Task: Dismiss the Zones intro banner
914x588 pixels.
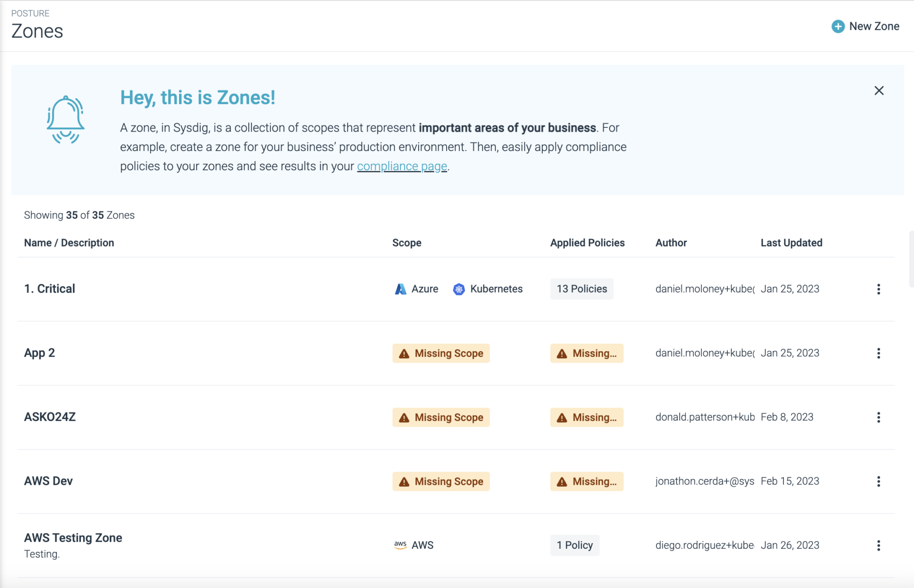Action: 879,90
